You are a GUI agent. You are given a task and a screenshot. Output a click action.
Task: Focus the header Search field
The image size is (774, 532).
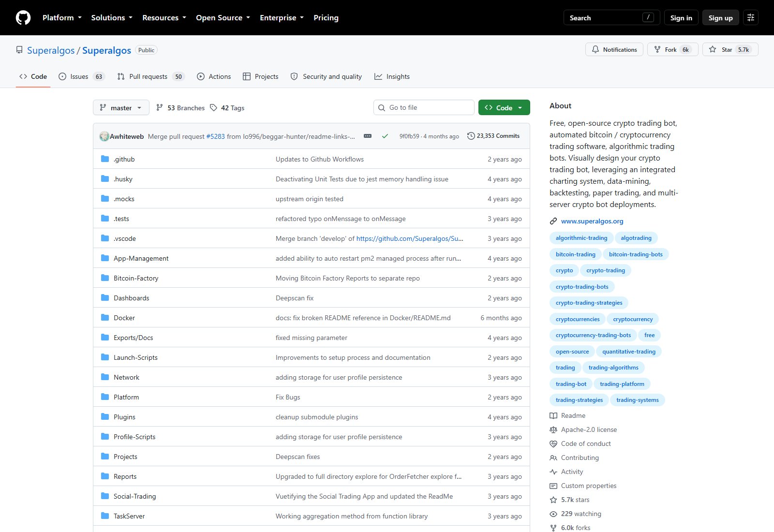pyautogui.click(x=612, y=18)
